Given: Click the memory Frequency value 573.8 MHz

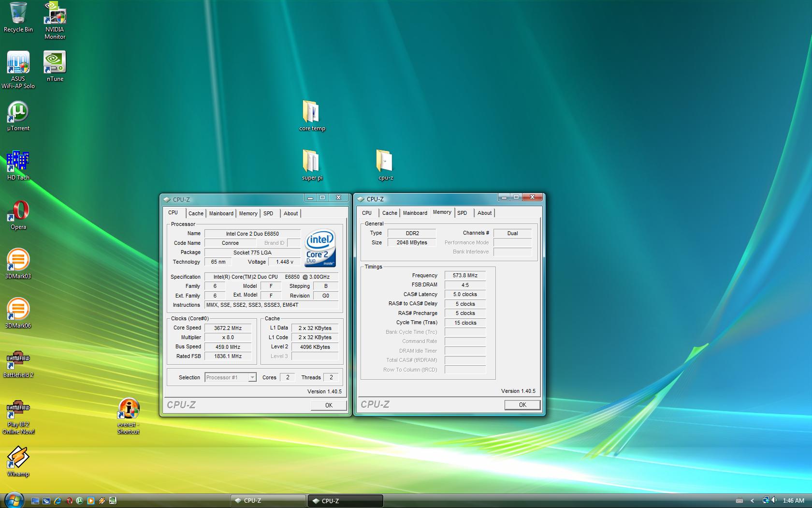Looking at the screenshot, I should coord(465,275).
